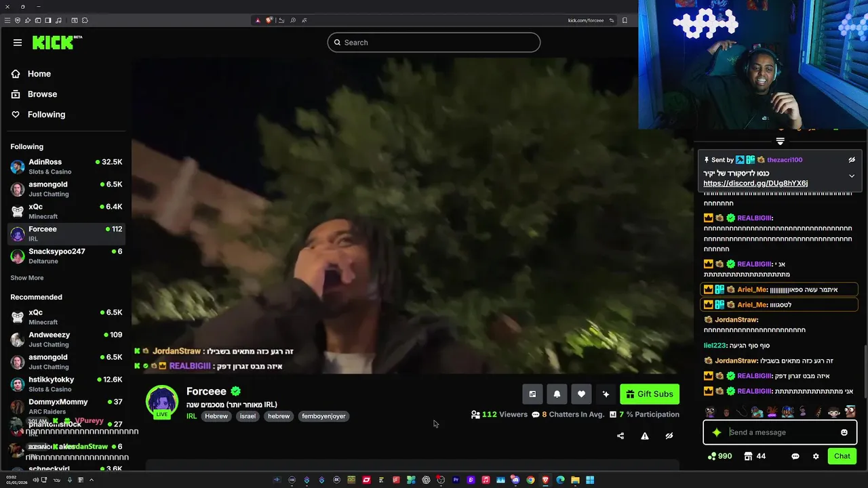This screenshot has width=868, height=488.
Task: Open the emoji picker in the chat box
Action: coord(844,432)
